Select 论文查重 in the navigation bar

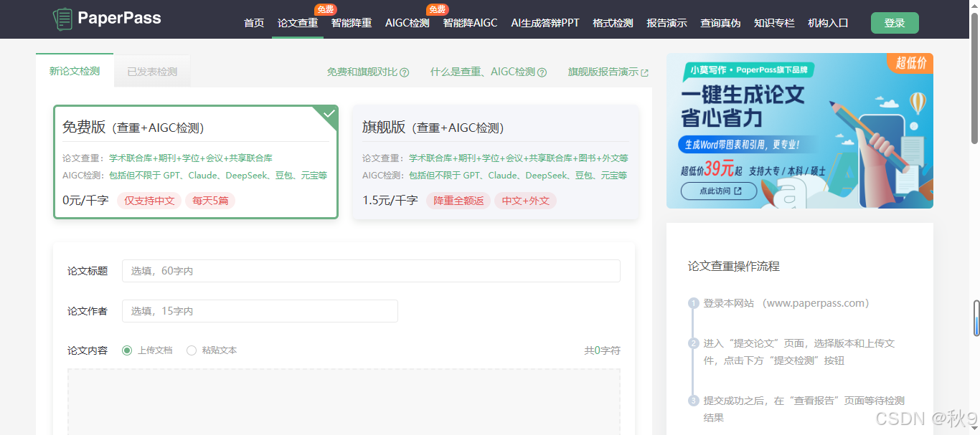(x=298, y=23)
